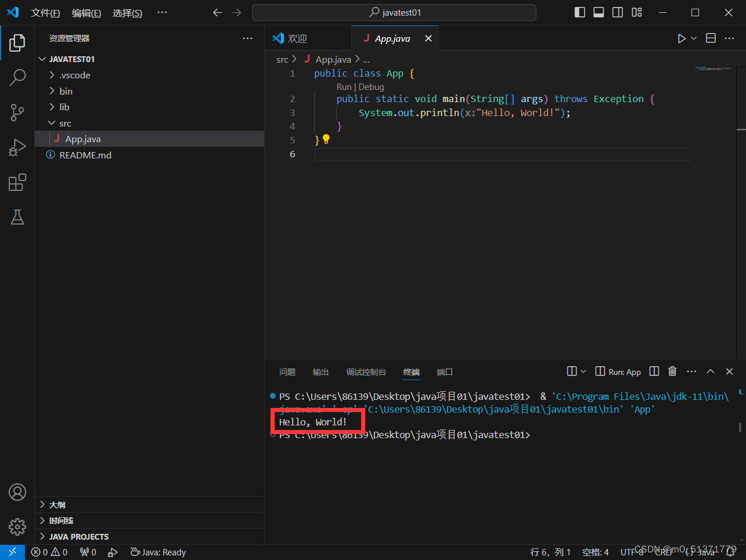Viewport: 746px width, 560px height.
Task: Open the Explorer view in activity bar
Action: coord(17,42)
